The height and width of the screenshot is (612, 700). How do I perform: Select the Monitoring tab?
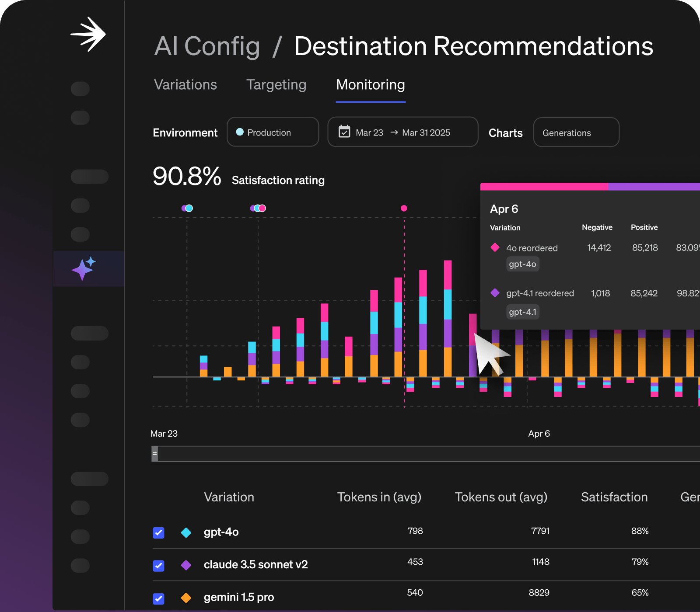tap(371, 85)
